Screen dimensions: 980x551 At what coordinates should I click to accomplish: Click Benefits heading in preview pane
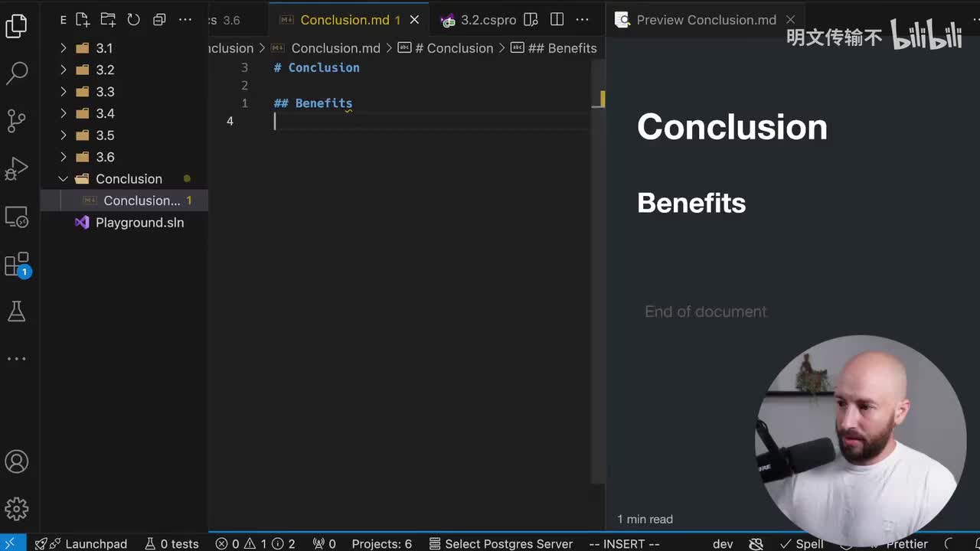point(691,203)
